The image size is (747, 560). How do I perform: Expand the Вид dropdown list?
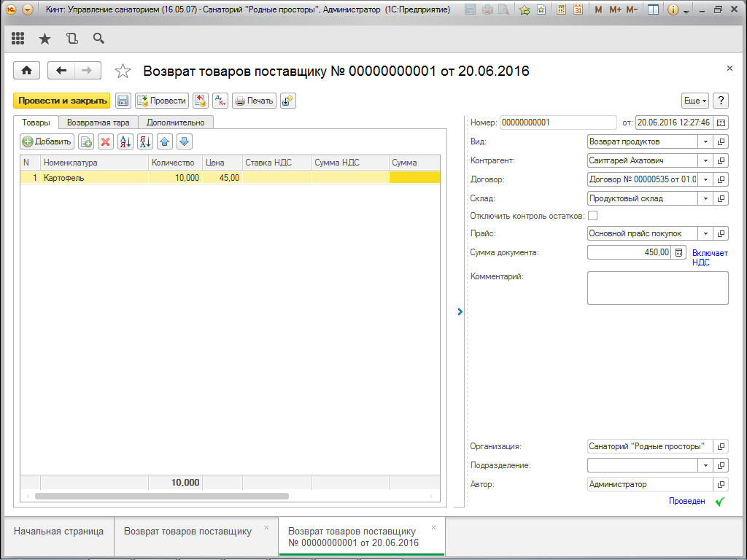click(705, 141)
